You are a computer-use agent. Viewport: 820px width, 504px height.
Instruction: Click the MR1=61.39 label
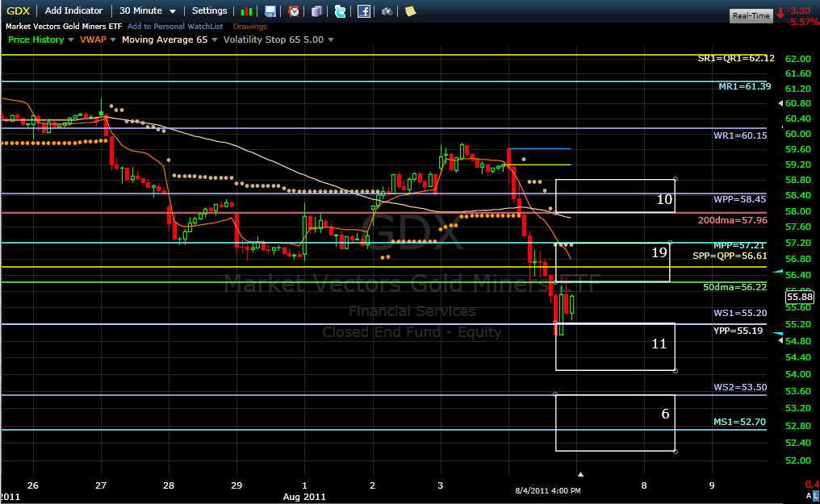(745, 86)
